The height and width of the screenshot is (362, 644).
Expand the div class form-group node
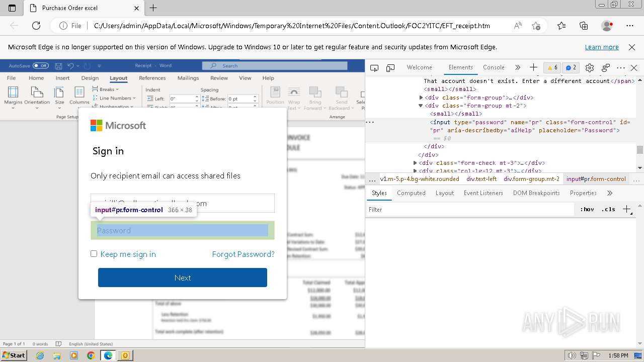tap(421, 98)
